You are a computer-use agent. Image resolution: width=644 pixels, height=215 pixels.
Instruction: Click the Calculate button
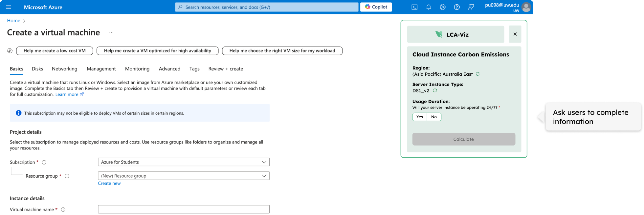pos(464,139)
